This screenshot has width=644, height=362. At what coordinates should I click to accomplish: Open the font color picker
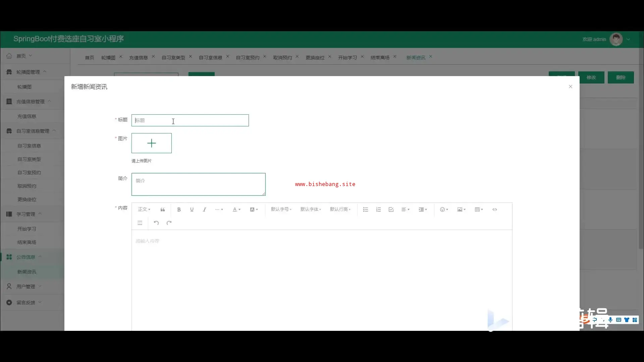click(236, 209)
